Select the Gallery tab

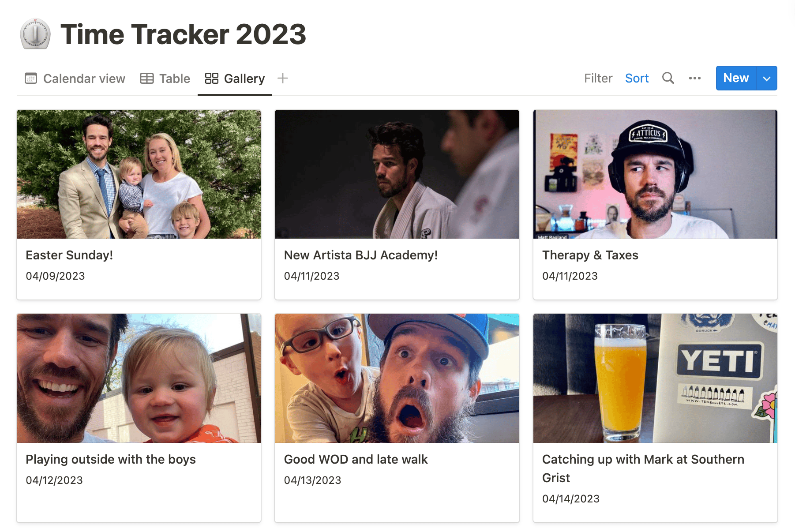[x=244, y=79]
